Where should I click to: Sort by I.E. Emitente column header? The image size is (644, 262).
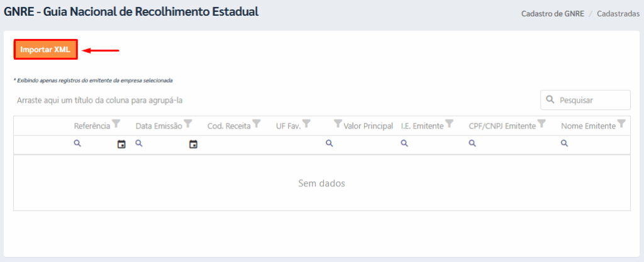point(422,126)
